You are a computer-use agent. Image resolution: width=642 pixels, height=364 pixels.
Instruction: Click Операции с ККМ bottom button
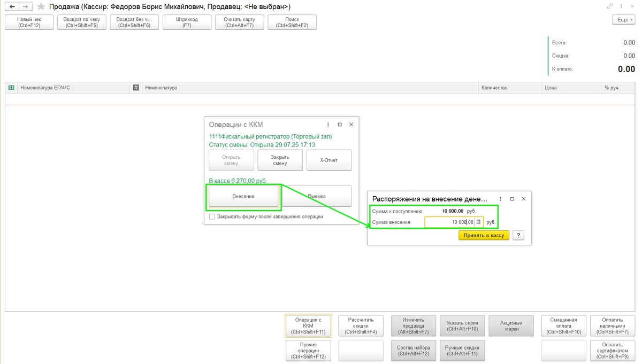click(308, 326)
